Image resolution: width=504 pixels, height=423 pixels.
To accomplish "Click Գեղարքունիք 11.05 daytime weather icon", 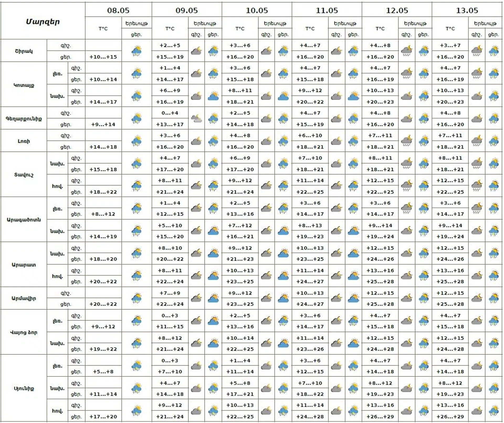I will (353, 119).
